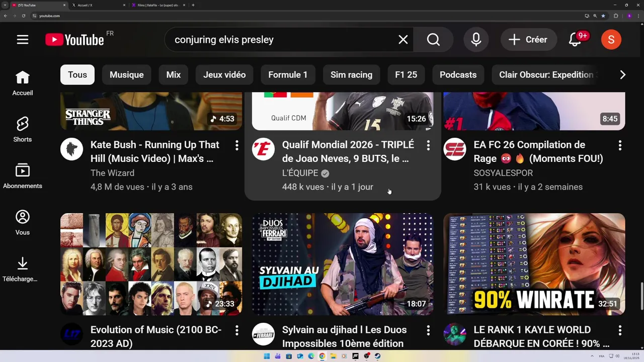The height and width of the screenshot is (362, 644).
Task: Go back in browser history
Action: click(6, 16)
